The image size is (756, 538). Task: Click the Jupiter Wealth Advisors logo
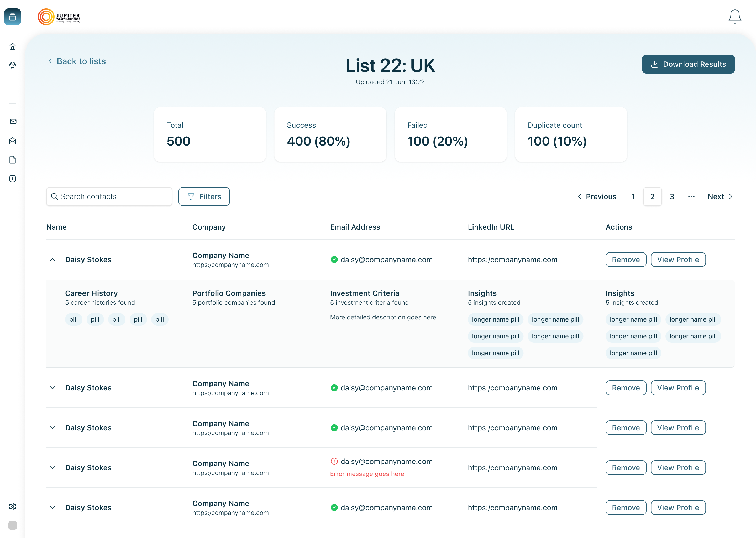[x=59, y=17]
